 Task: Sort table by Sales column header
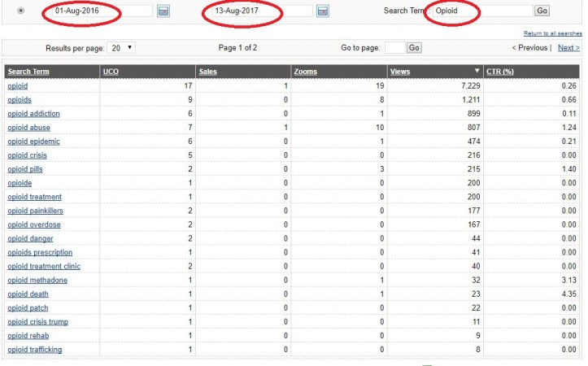click(x=208, y=72)
